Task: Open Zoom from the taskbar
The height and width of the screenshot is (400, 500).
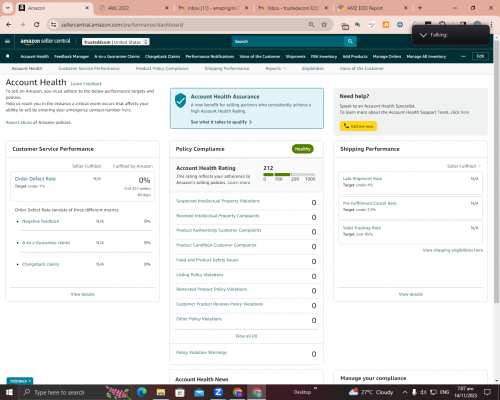Action: 218,392
